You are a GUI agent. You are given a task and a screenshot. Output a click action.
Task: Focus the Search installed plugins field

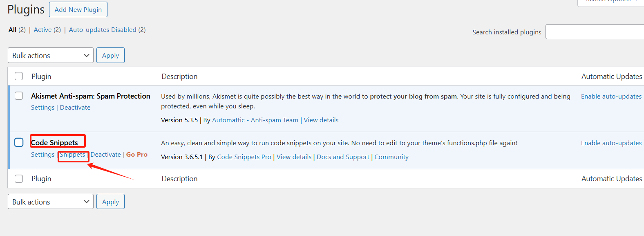(x=594, y=32)
